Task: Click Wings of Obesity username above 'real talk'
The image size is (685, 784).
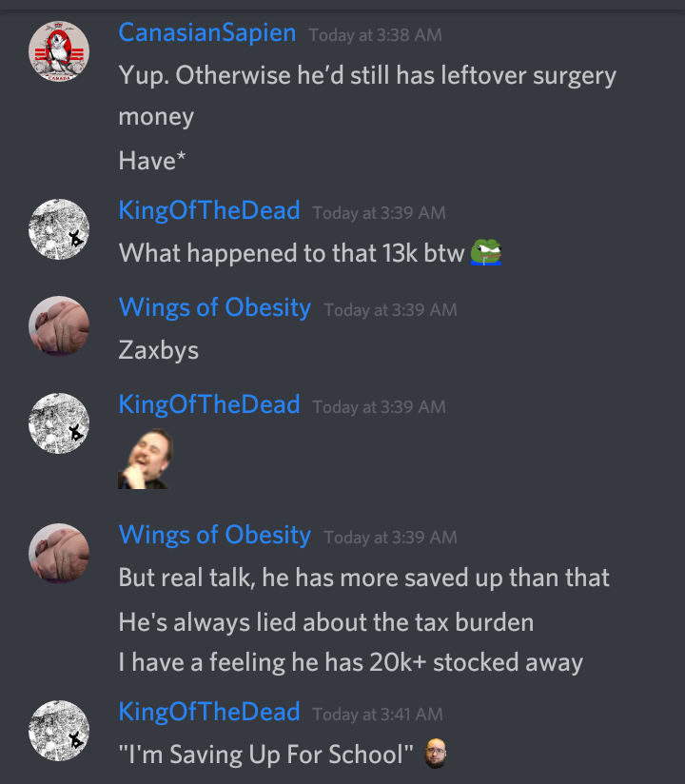Action: click(215, 535)
